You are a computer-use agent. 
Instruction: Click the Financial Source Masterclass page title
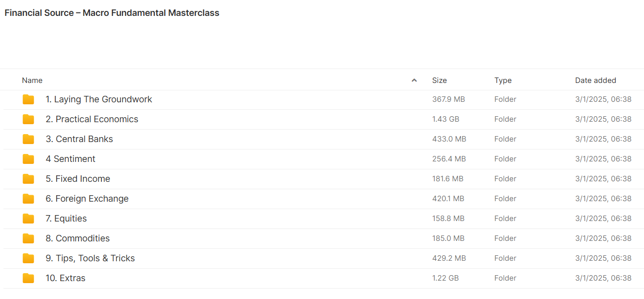tap(112, 13)
